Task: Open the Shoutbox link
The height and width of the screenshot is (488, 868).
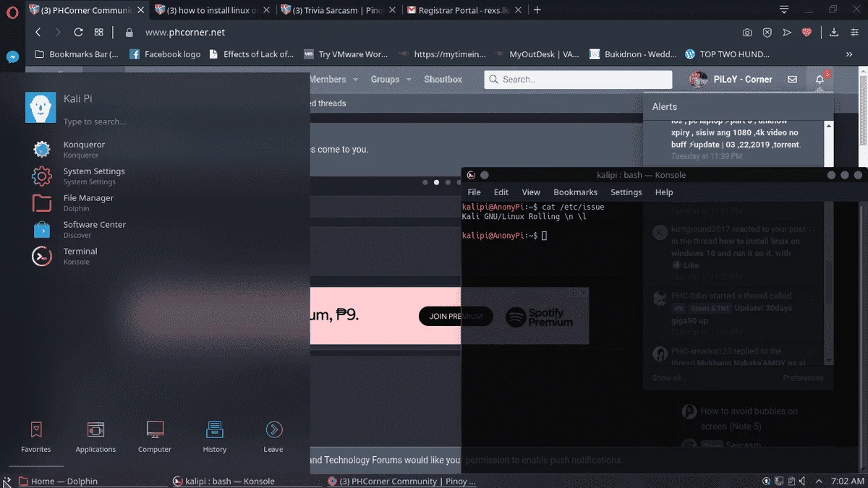Action: pyautogui.click(x=443, y=80)
